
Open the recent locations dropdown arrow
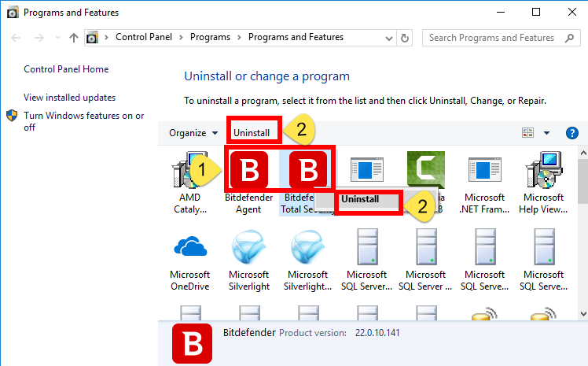click(x=57, y=38)
